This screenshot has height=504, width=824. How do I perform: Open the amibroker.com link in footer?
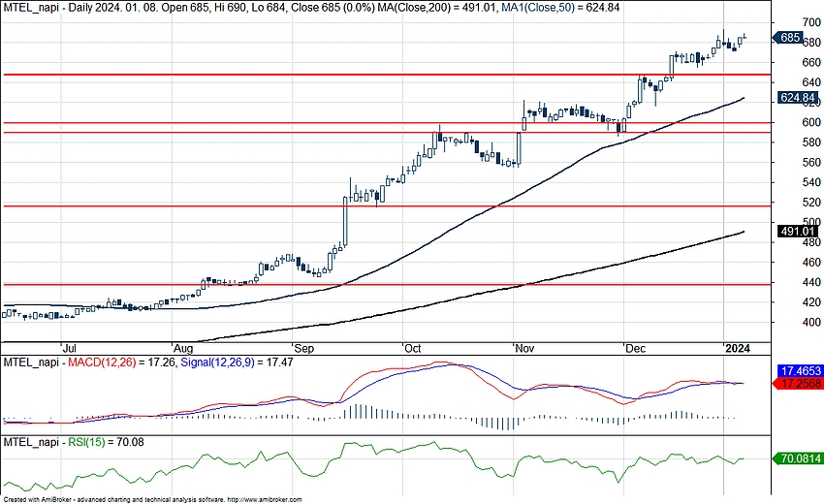(x=265, y=500)
